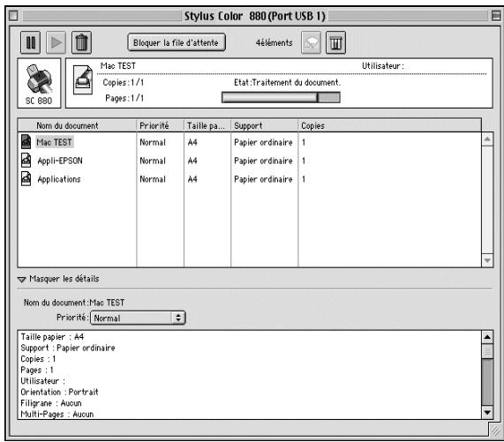The image size is (504, 442).
Task: Click the details pane scrollbar thumb
Action: (x=487, y=351)
